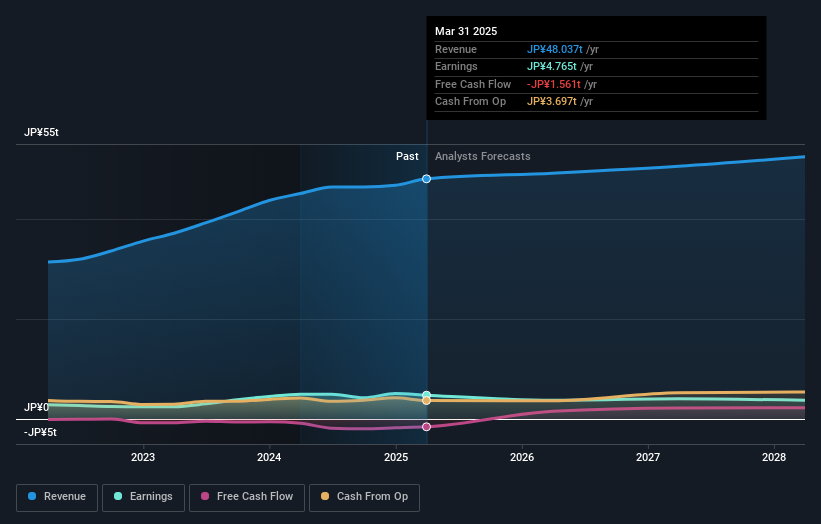The image size is (821, 524).
Task: Toggle the Cash From Op legend button
Action: point(364,497)
